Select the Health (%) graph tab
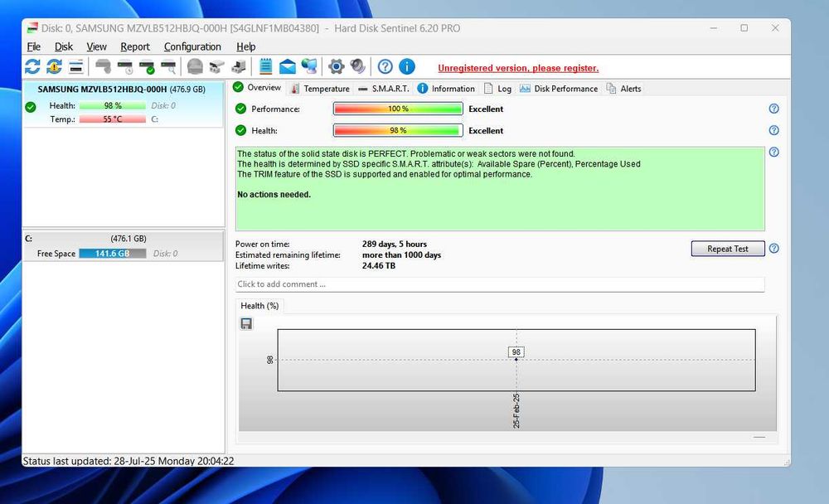Screen dimensions: 829x504 click(259, 306)
